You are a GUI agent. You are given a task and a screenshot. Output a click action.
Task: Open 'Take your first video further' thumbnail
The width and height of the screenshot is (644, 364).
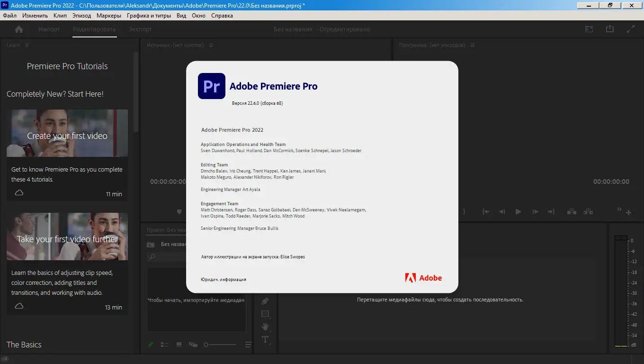pos(67,237)
